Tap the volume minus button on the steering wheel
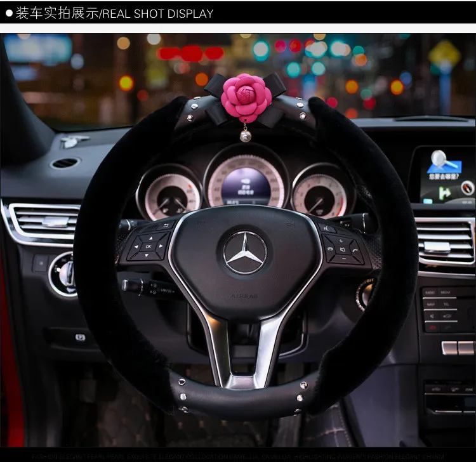 (343, 259)
